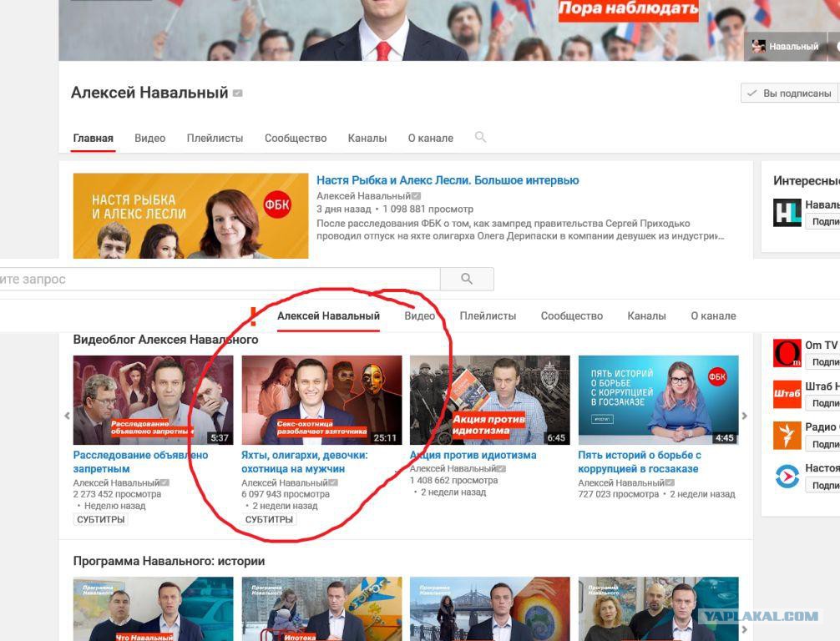Viewport: 840px width, 641px height.
Task: Click '6 097 943 просмотра' view count
Action: click(x=286, y=494)
